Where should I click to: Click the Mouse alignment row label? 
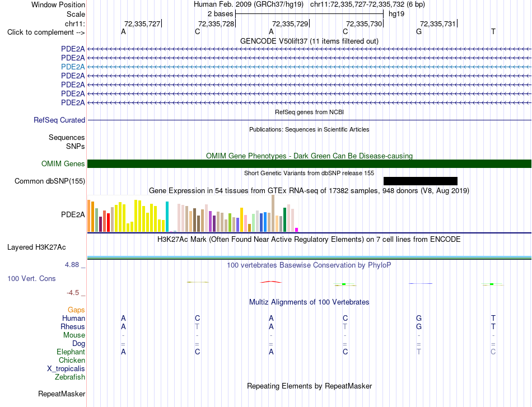(x=74, y=335)
